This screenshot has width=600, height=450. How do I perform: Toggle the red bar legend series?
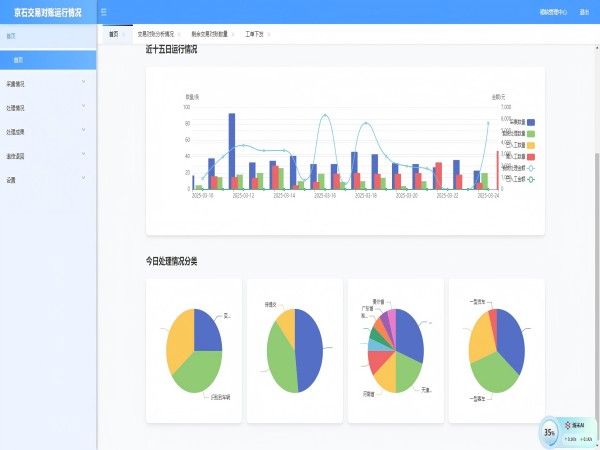click(x=531, y=156)
